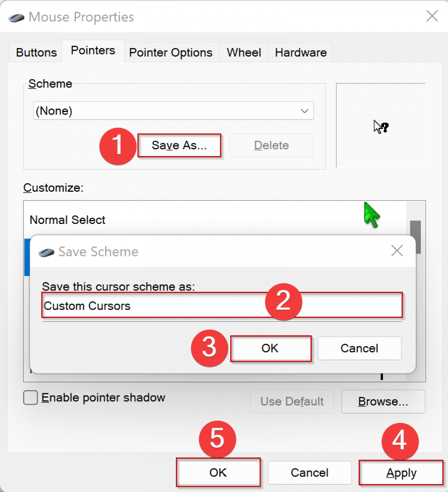Select the Pointers tab
This screenshot has width=448, height=492.
point(93,50)
